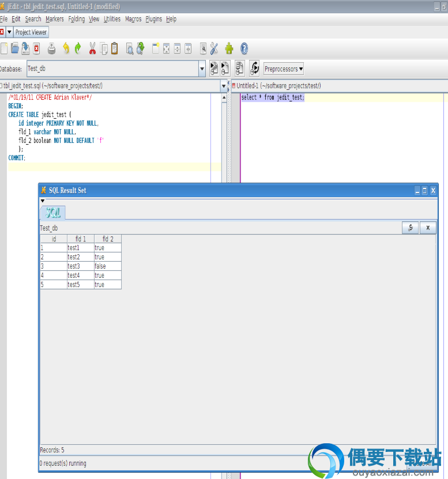Save the buffer with the Save icon
448x479 pixels.
coord(26,48)
